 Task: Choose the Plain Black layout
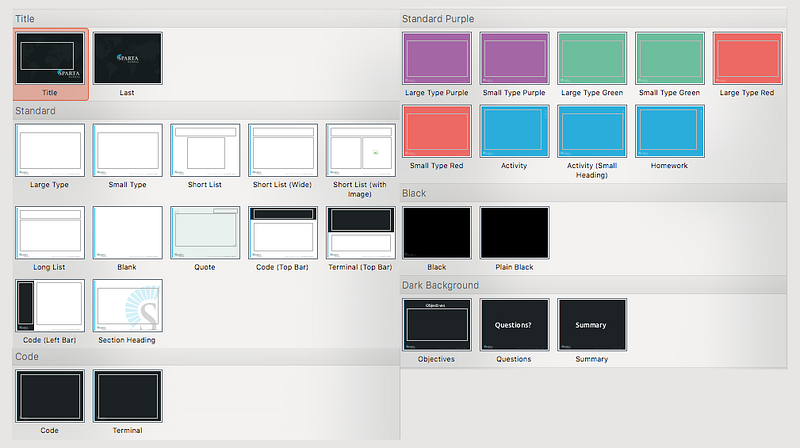(x=514, y=233)
